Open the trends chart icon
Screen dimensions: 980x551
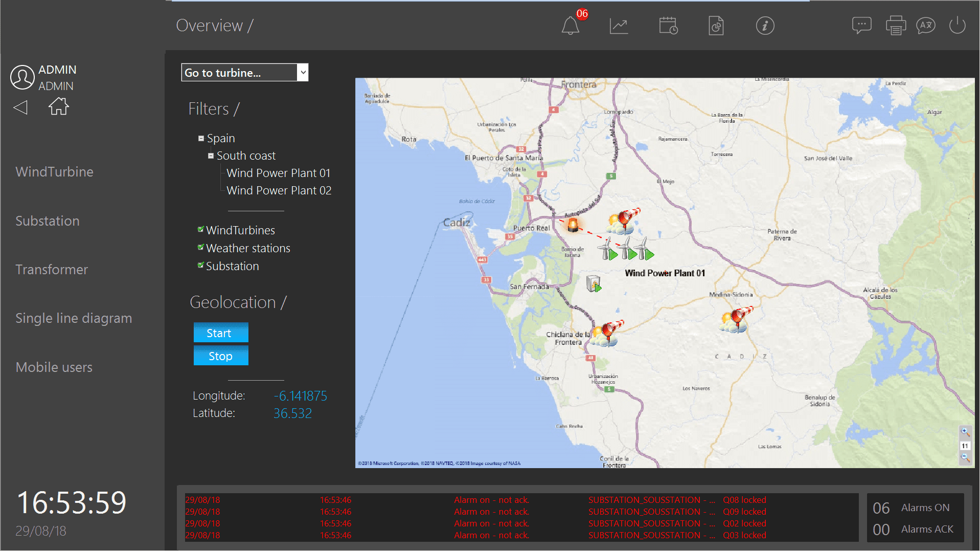point(619,26)
